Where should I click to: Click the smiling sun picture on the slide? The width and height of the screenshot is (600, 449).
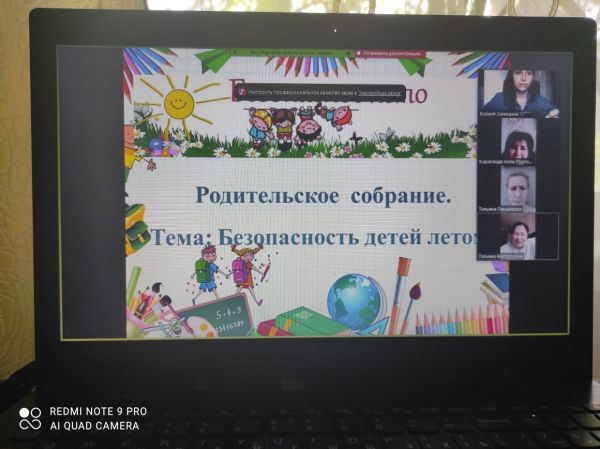[x=178, y=100]
